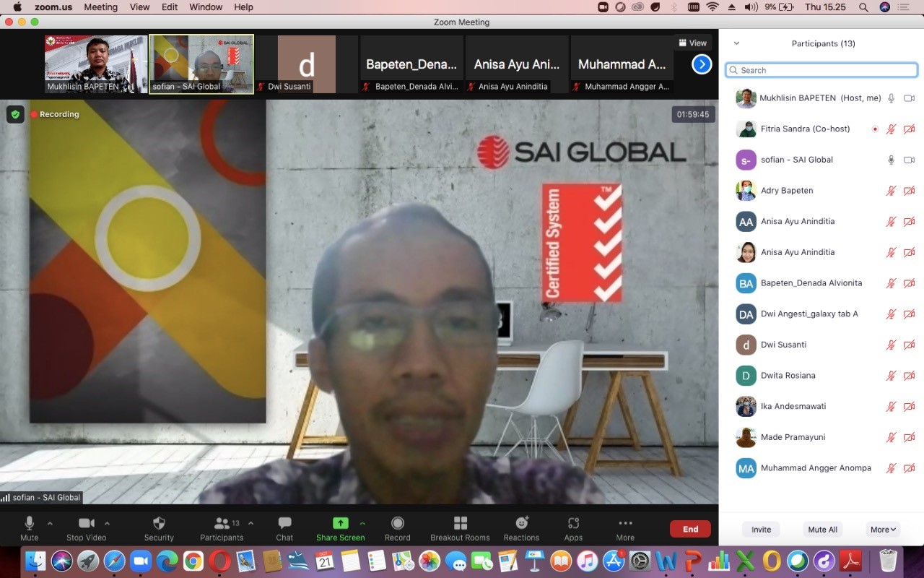
Task: Click the camera icon beside sofian - SAI Global
Action: 910,160
